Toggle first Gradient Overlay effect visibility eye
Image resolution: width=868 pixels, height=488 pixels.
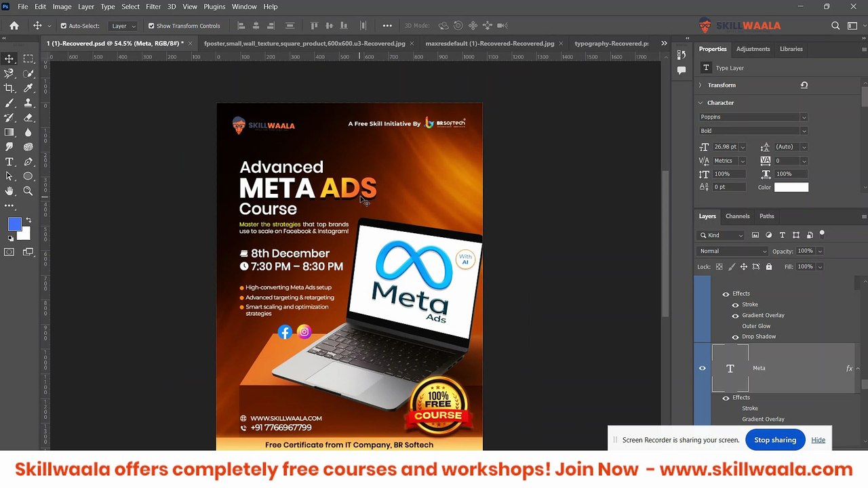[735, 316]
